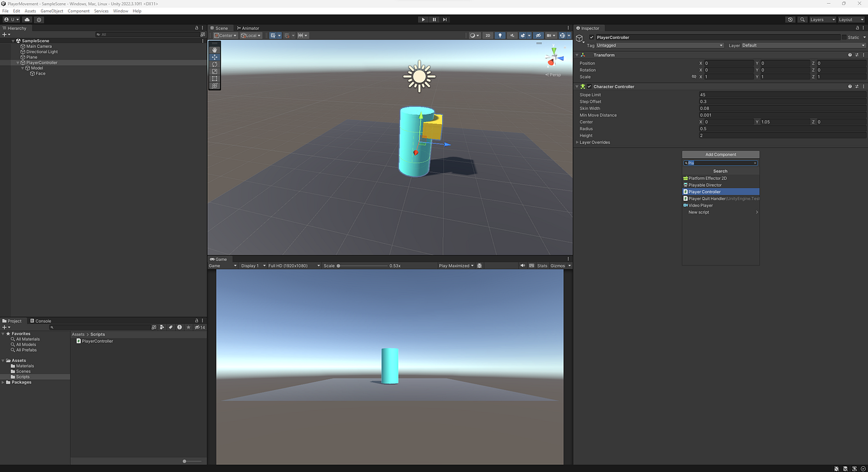
Task: Select the Transform tool below the Rect tool
Action: coord(214,83)
